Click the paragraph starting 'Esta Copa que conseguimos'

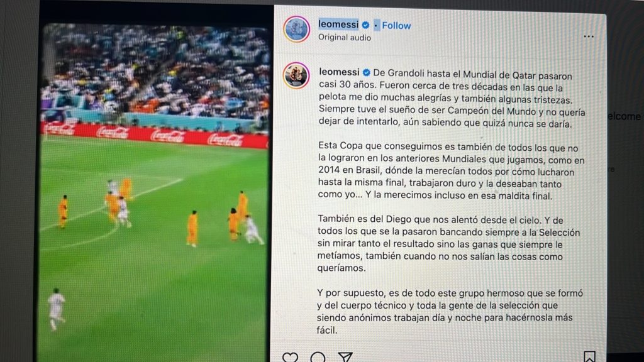451,172
